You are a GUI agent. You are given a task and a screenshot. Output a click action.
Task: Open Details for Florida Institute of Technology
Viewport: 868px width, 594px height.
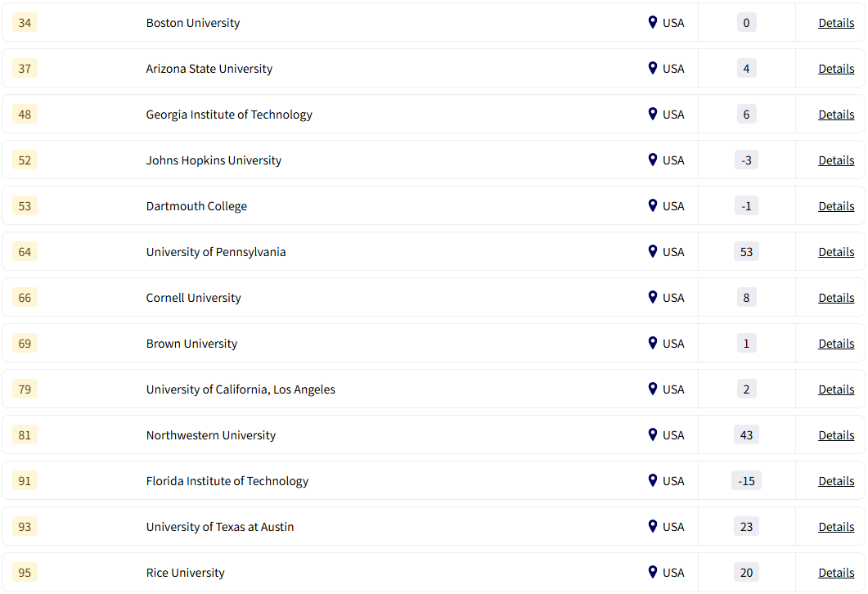(836, 481)
